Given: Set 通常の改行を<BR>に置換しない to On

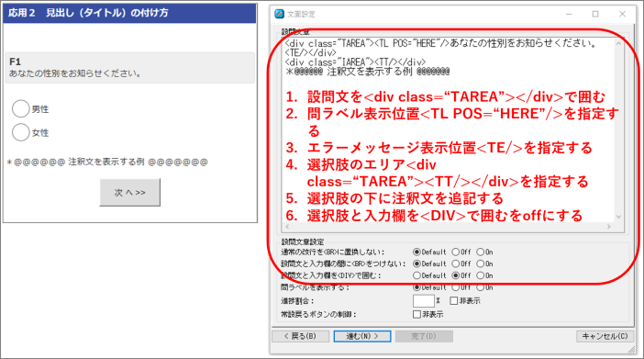Looking at the screenshot, I should pyautogui.click(x=480, y=252).
